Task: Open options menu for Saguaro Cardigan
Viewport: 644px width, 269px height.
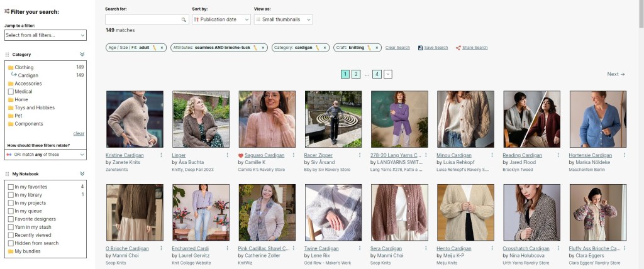Action: 293,155
